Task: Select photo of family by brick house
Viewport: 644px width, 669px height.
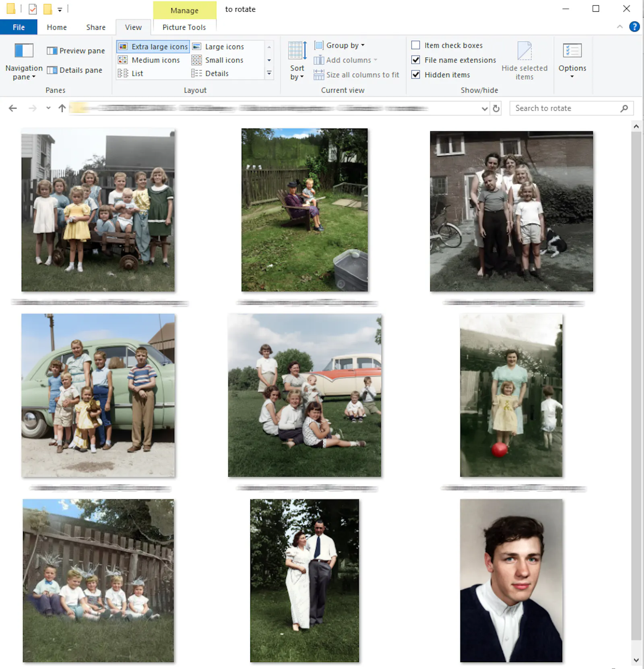Action: click(511, 211)
